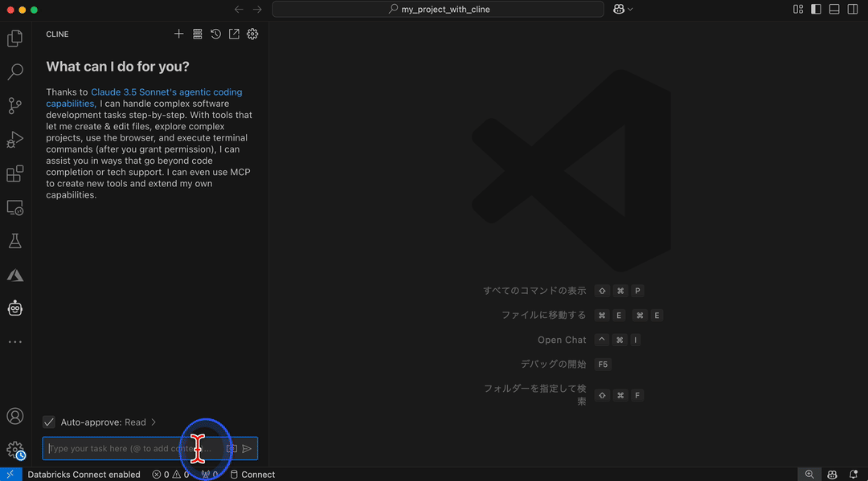Open the Extensions icon
This screenshot has width=868, height=481.
click(14, 173)
